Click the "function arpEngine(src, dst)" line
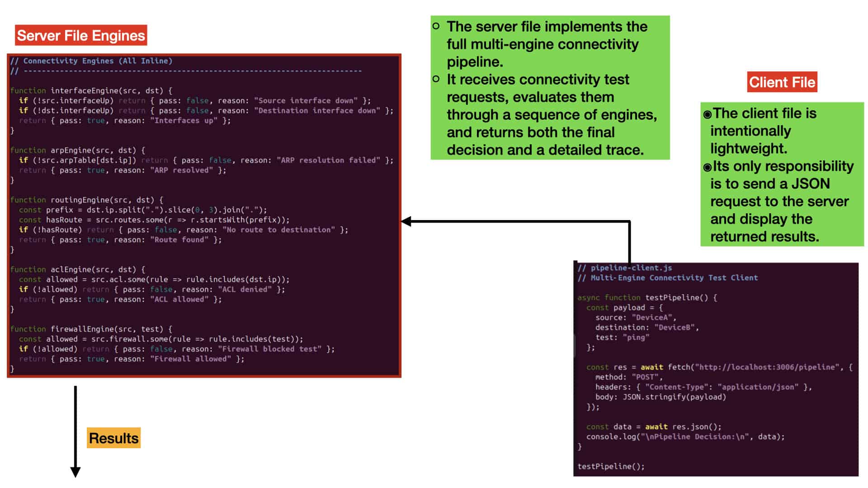Viewport: 868px width, 488px height. pos(78,150)
